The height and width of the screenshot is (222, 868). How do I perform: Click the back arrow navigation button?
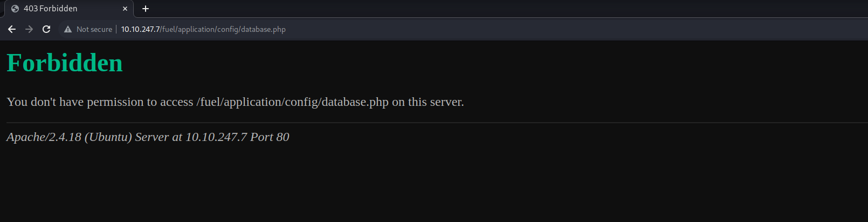coord(12,29)
